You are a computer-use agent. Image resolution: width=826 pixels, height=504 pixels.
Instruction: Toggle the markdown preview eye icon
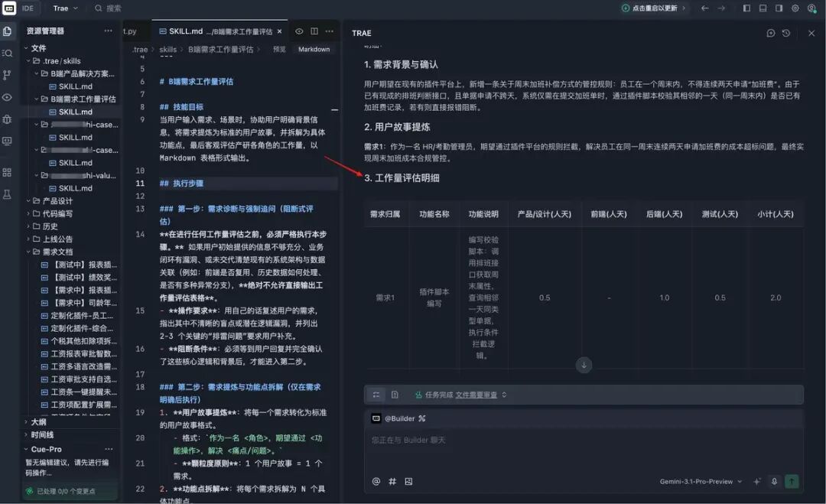coord(299,31)
